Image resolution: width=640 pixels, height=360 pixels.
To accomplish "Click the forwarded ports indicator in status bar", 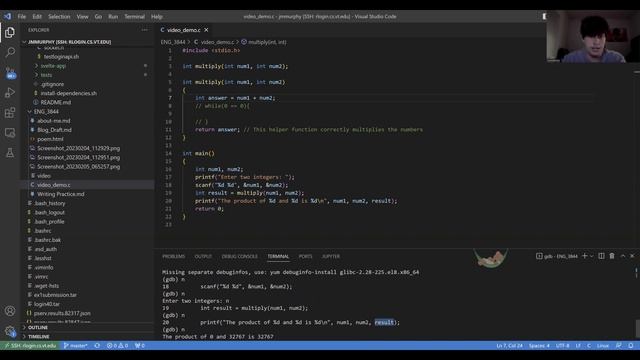I will (x=140, y=346).
